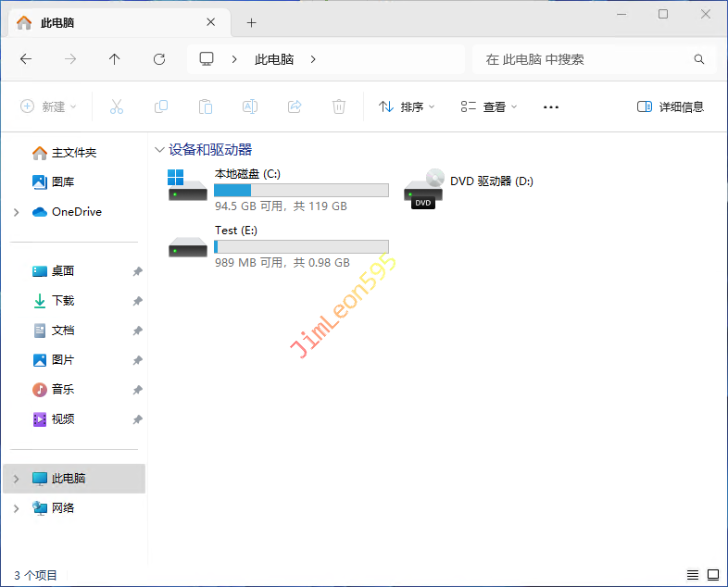Click the search magnifier icon
Screen dimensions: 728x587
699,59
